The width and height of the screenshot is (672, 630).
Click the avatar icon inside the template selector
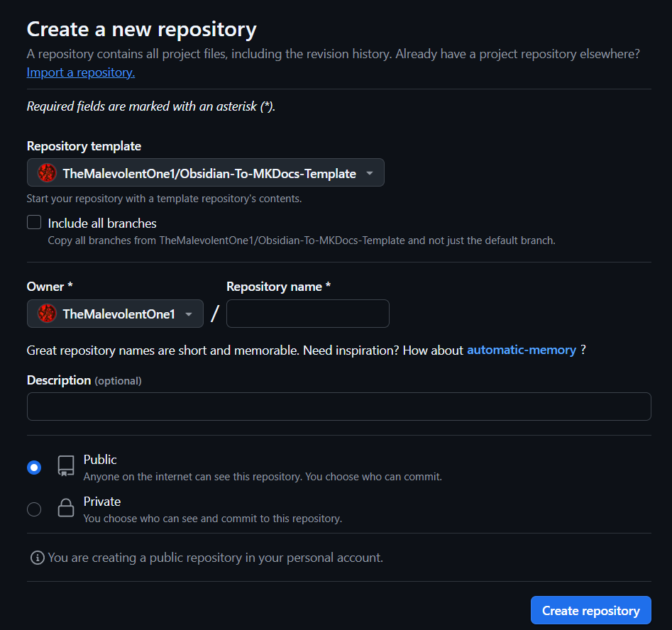pyautogui.click(x=45, y=172)
